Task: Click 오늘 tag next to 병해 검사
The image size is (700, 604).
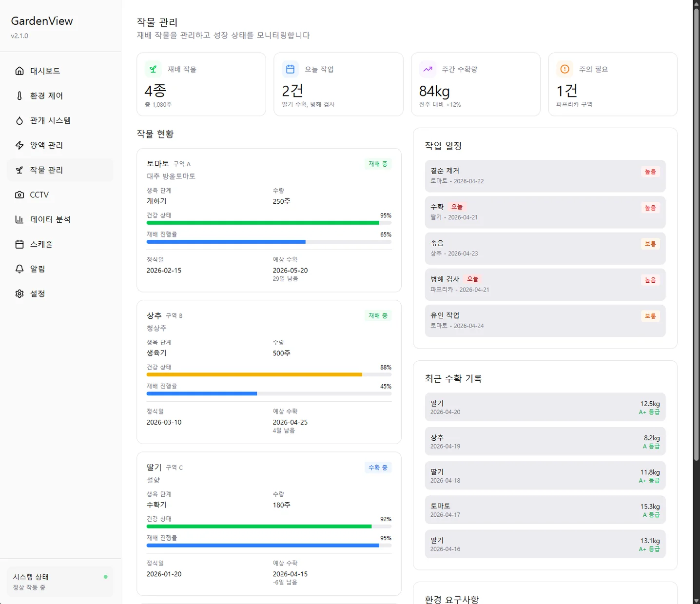Action: (x=472, y=279)
